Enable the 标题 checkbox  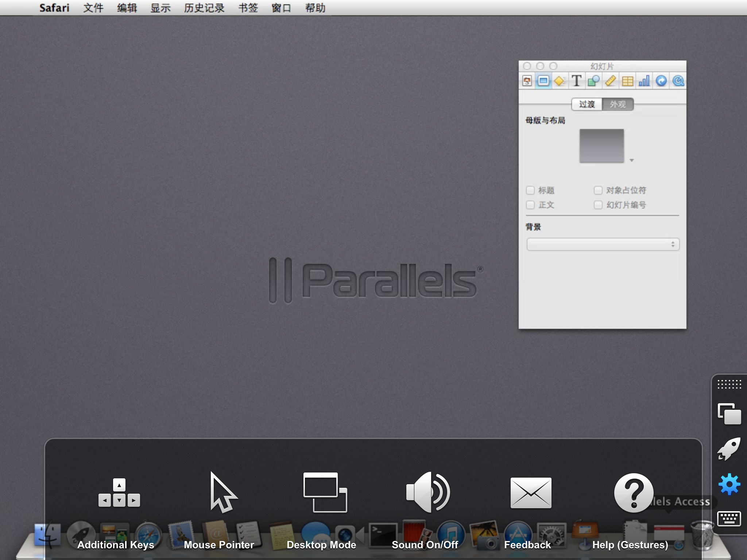click(530, 190)
